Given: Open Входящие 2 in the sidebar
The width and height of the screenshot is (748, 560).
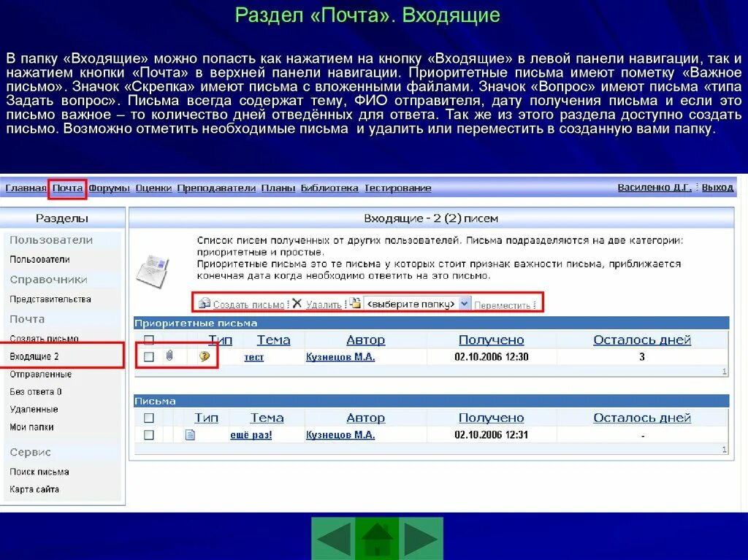Looking at the screenshot, I should click(34, 356).
